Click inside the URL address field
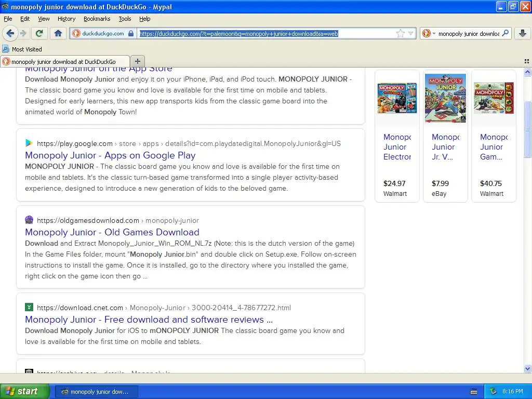532x399 pixels. pos(267,34)
